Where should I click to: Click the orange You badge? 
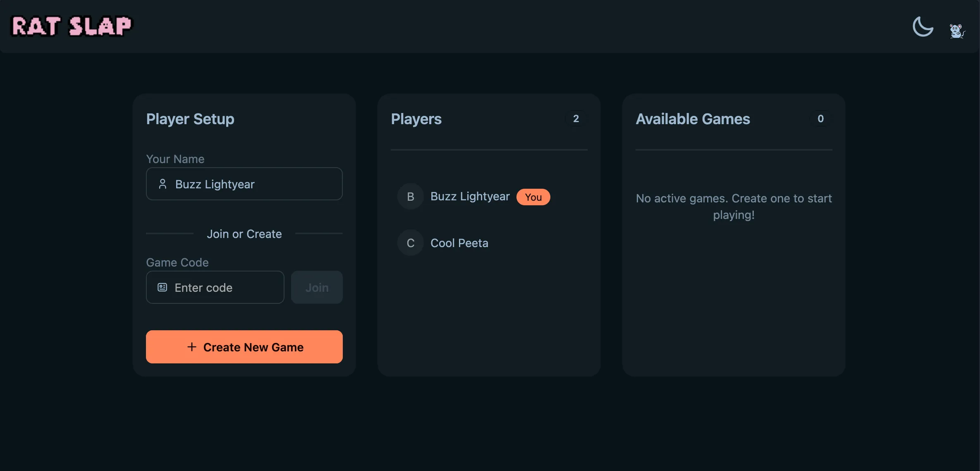point(533,197)
